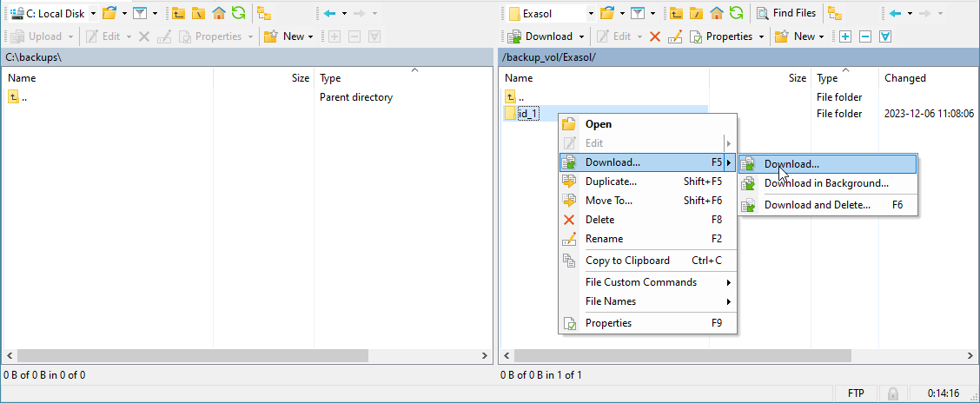
Task: Go to remote home directory icon
Action: pos(717,13)
